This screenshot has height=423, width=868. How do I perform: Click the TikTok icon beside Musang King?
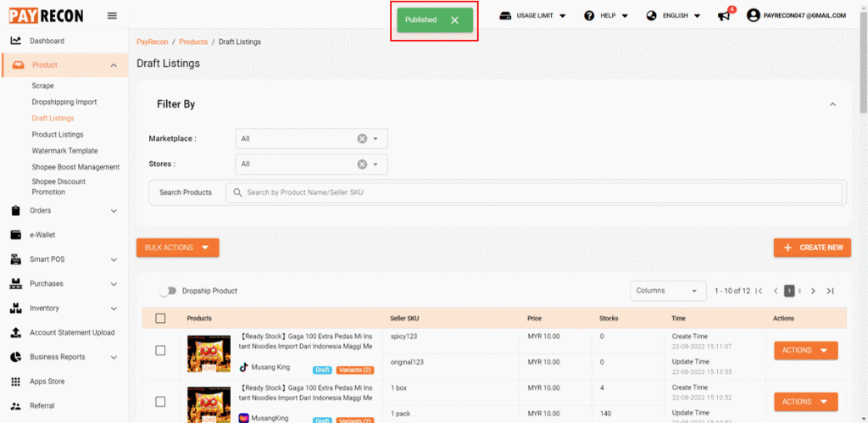pyautogui.click(x=243, y=367)
